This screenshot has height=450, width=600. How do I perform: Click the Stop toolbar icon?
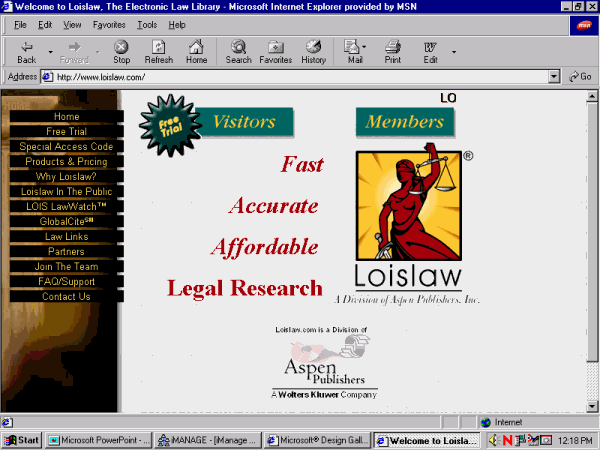(x=121, y=51)
